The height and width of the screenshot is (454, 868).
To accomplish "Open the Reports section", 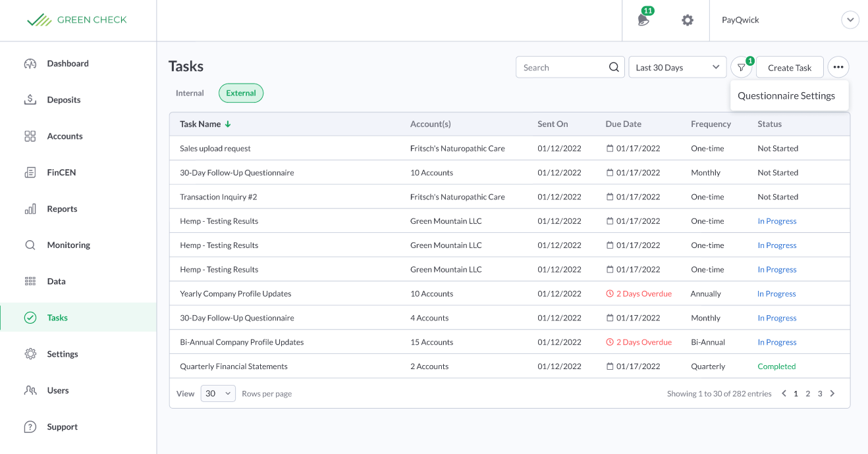I will coord(61,209).
